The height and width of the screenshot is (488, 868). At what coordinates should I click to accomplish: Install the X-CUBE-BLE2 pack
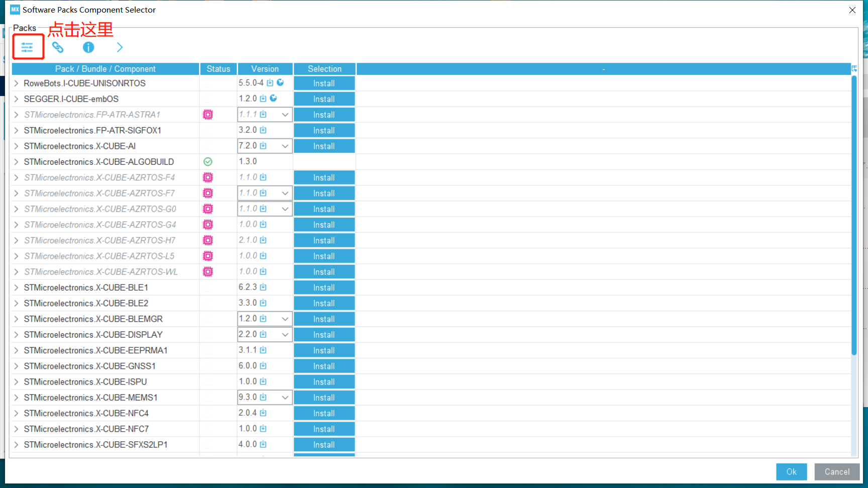pyautogui.click(x=324, y=303)
